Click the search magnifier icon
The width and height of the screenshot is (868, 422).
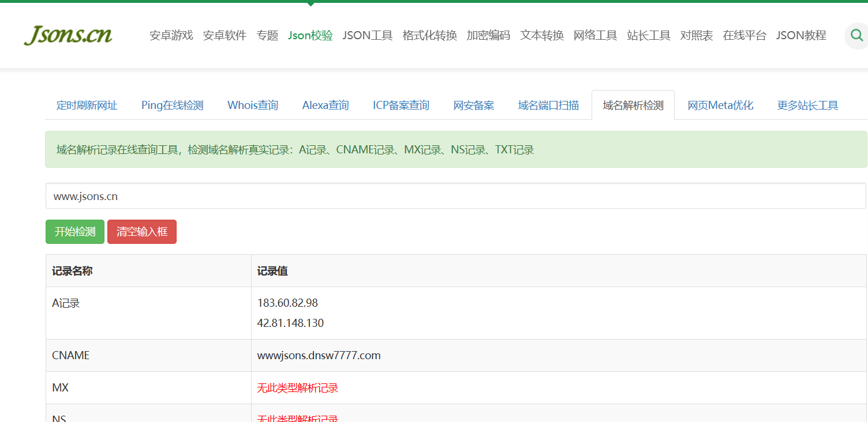[x=856, y=36]
